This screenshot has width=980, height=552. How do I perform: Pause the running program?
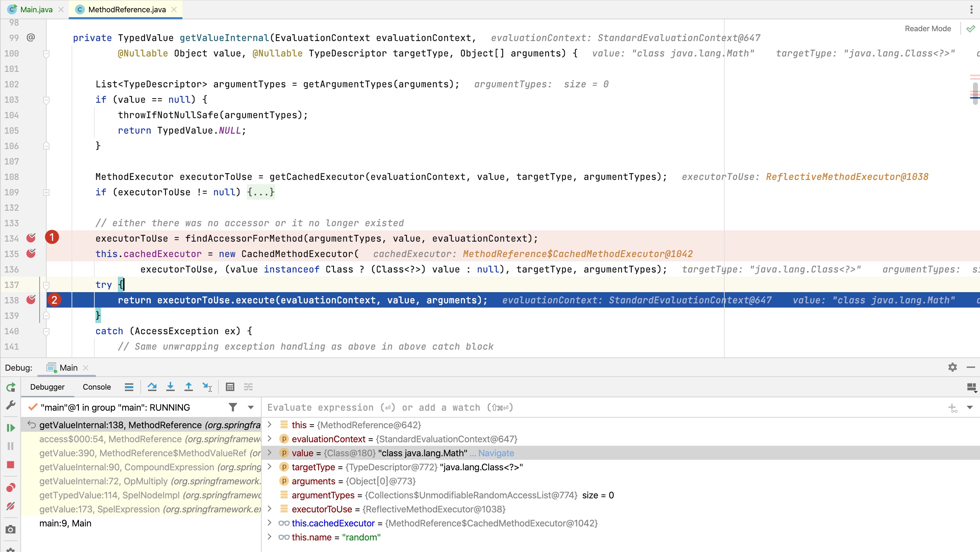11,446
